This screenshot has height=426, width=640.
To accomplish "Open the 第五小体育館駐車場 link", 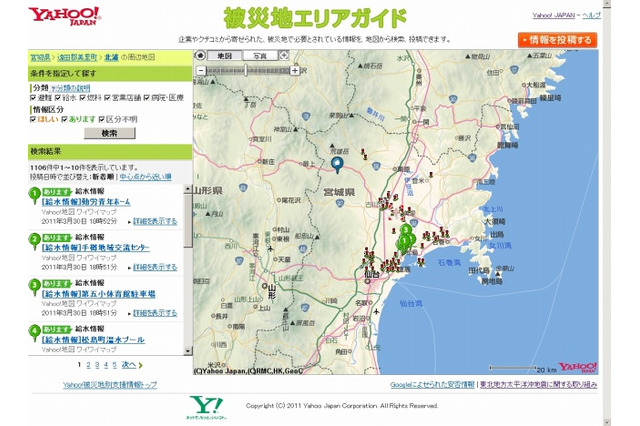I will point(98,294).
